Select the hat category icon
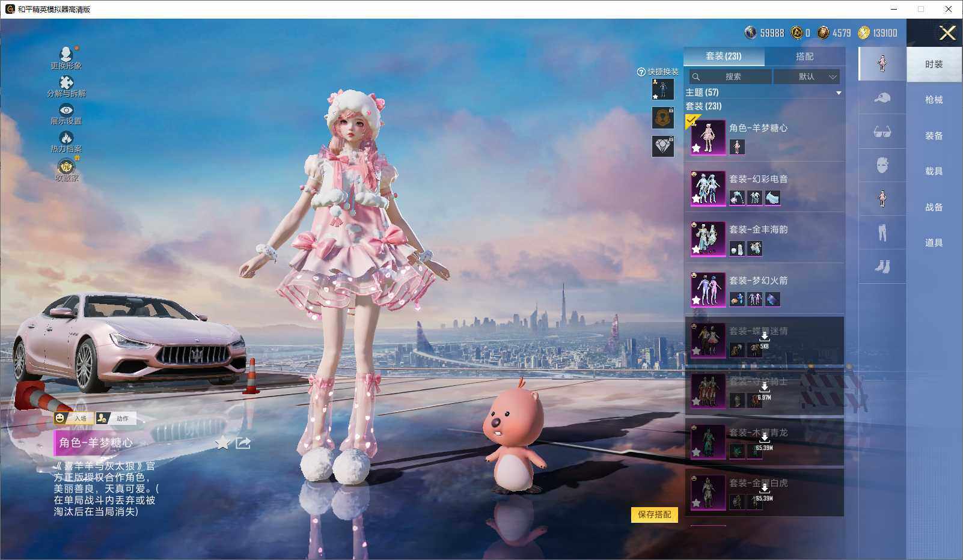This screenshot has width=963, height=560. (882, 97)
